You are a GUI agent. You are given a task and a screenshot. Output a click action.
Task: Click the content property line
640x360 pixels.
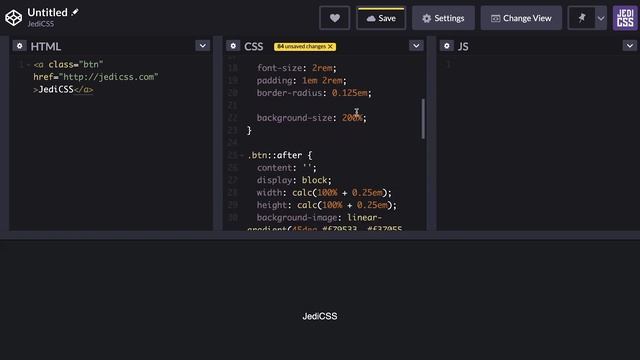287,168
